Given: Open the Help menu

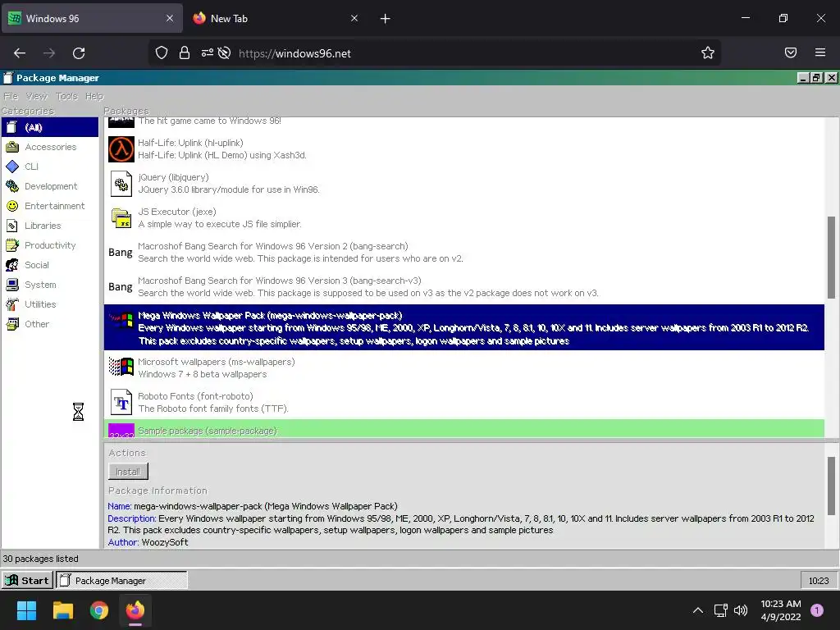Looking at the screenshot, I should click(94, 97).
